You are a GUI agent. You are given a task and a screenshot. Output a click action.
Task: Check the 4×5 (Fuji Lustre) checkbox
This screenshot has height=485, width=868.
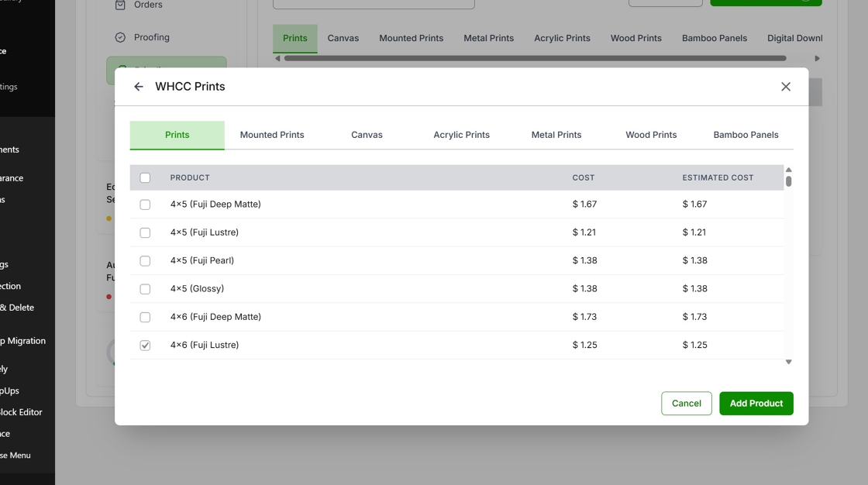pos(145,232)
